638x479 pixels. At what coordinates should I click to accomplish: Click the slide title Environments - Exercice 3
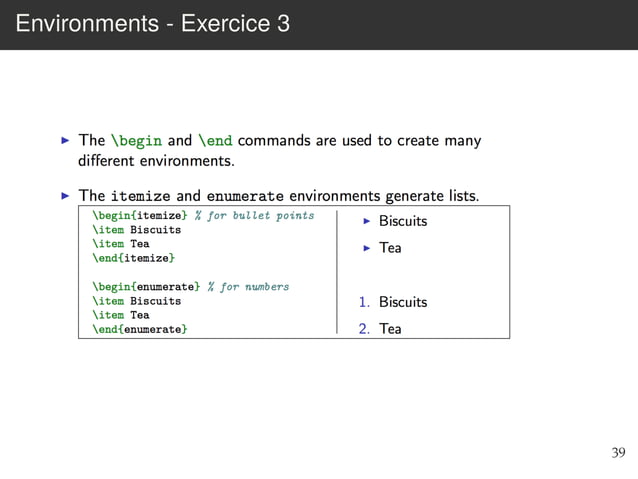click(x=153, y=23)
